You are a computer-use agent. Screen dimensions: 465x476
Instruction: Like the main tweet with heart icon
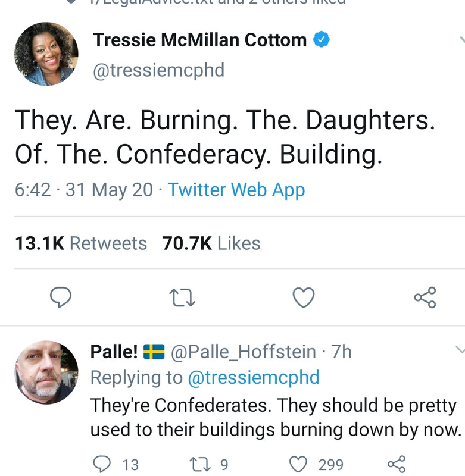click(x=304, y=297)
